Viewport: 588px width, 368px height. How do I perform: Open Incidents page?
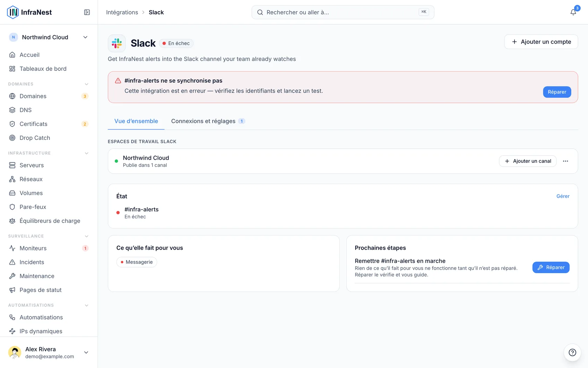click(49, 262)
